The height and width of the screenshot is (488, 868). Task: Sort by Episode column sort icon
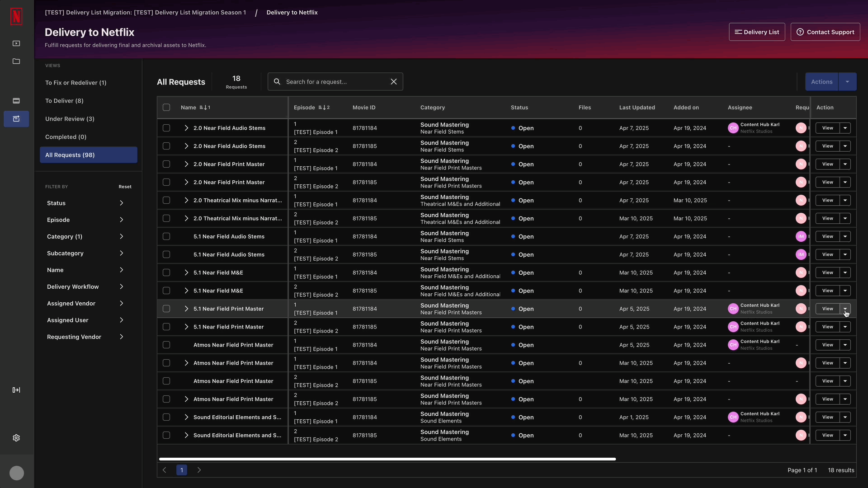tap(324, 108)
